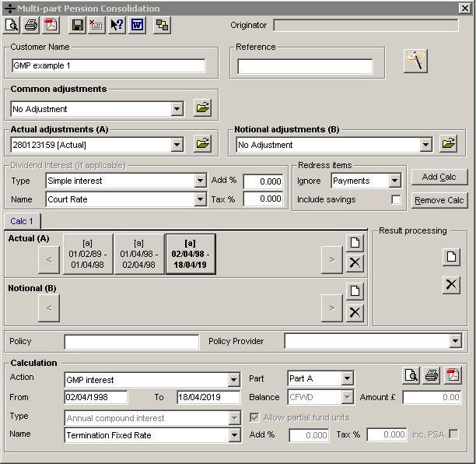The image size is (476, 464).
Task: Toggle Include savings checkbox
Action: coord(396,199)
